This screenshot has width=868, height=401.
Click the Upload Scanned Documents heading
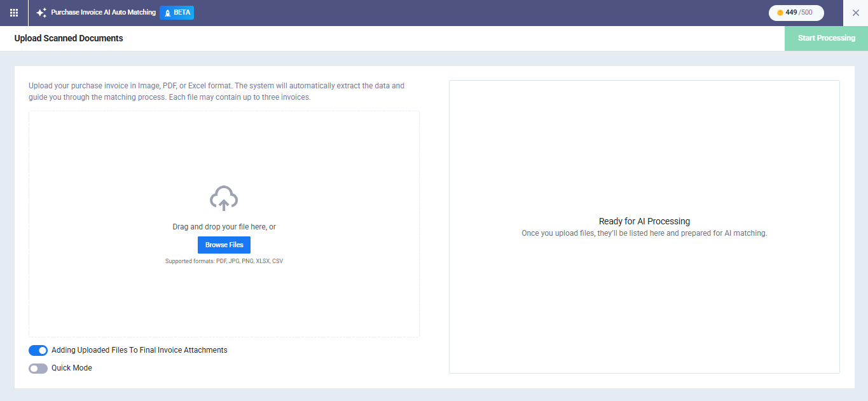point(69,38)
